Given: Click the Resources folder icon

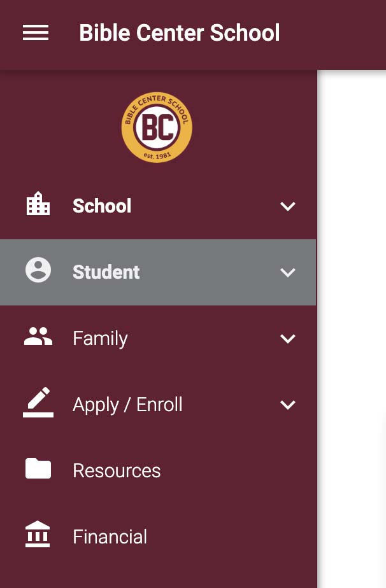Looking at the screenshot, I should (38, 468).
